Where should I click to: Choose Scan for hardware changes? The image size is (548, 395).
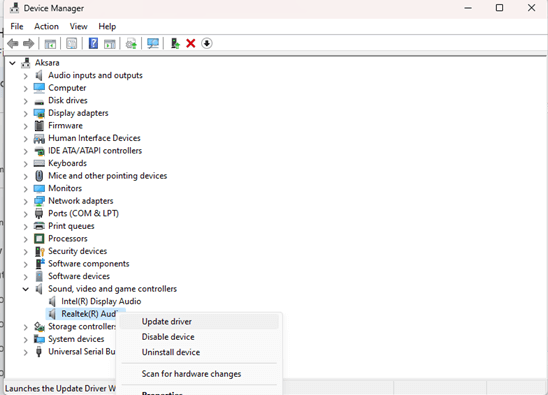[199, 374]
